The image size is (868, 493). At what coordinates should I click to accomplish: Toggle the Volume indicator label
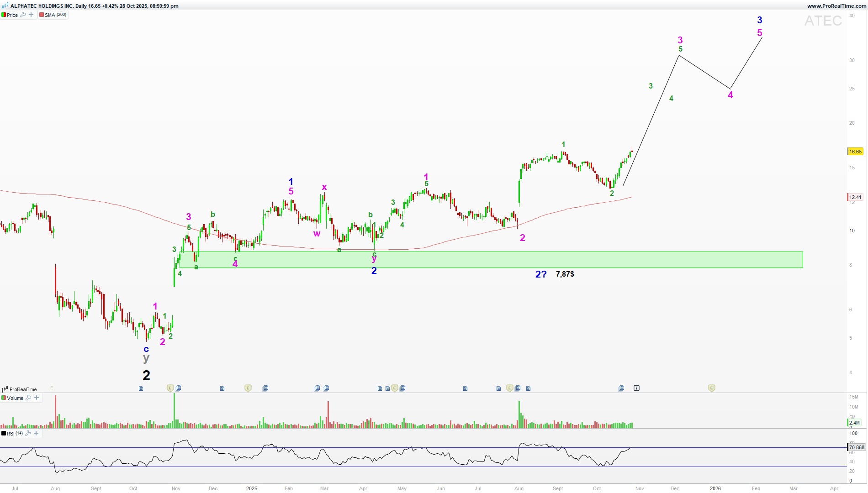point(15,398)
